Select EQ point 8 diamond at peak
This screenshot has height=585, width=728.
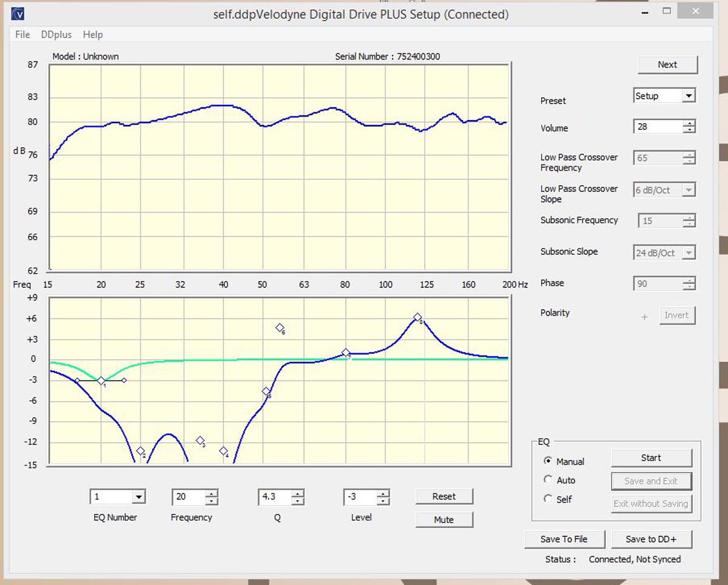(417, 317)
